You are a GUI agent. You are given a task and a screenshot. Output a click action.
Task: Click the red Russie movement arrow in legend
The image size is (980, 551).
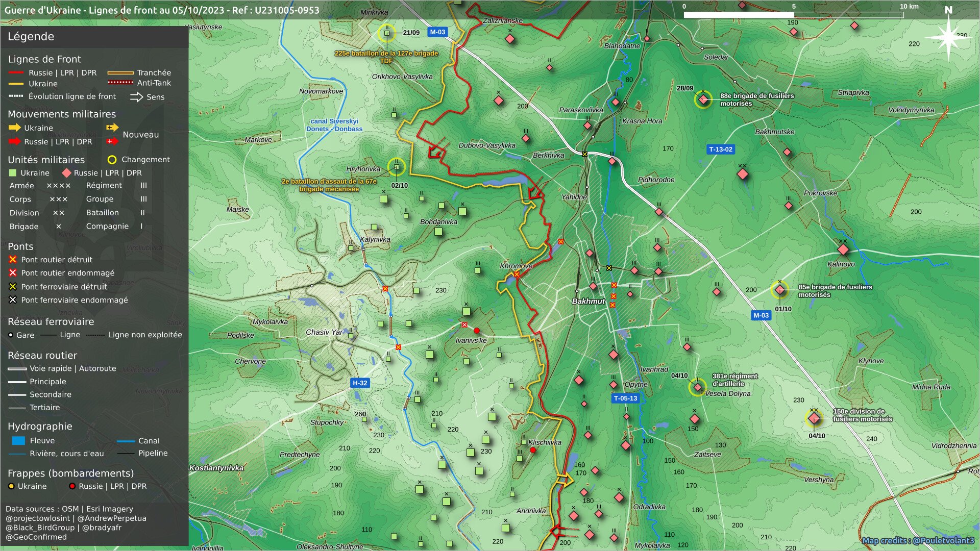click(14, 141)
